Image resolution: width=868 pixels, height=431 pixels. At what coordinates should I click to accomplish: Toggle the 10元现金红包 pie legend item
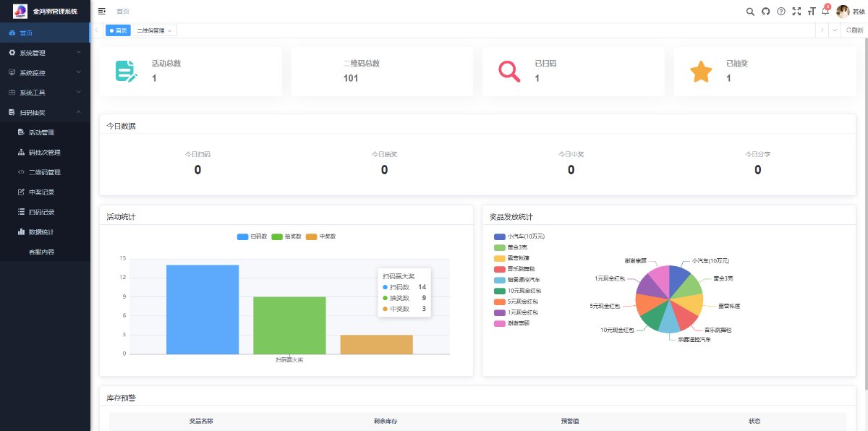click(x=516, y=291)
